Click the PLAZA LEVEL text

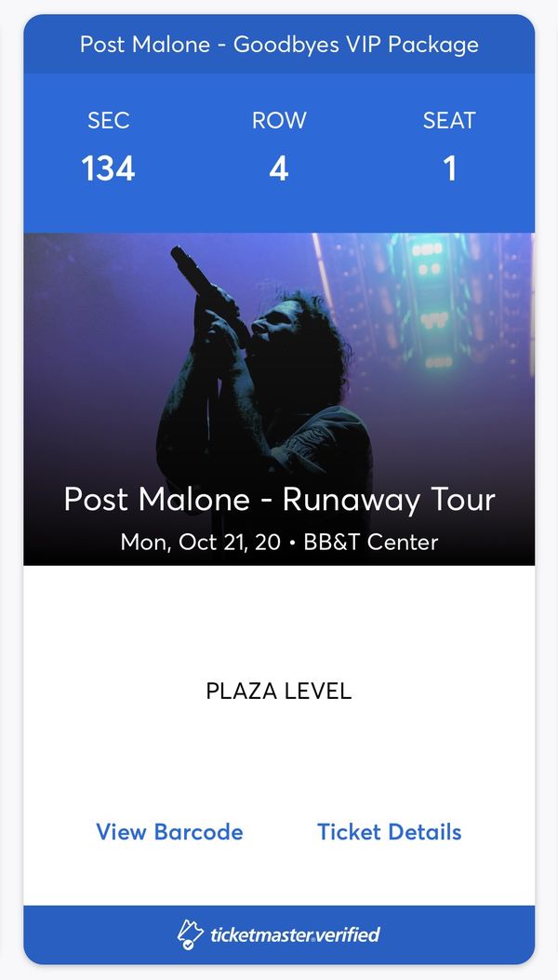click(279, 691)
